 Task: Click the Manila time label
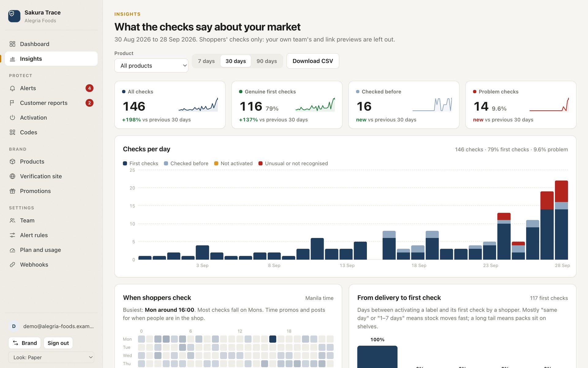tap(319, 298)
